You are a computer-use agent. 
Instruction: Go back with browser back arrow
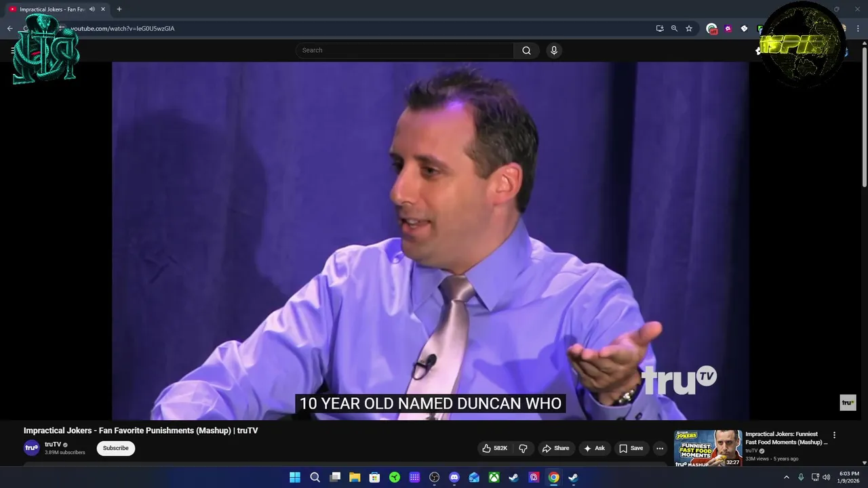click(x=10, y=28)
